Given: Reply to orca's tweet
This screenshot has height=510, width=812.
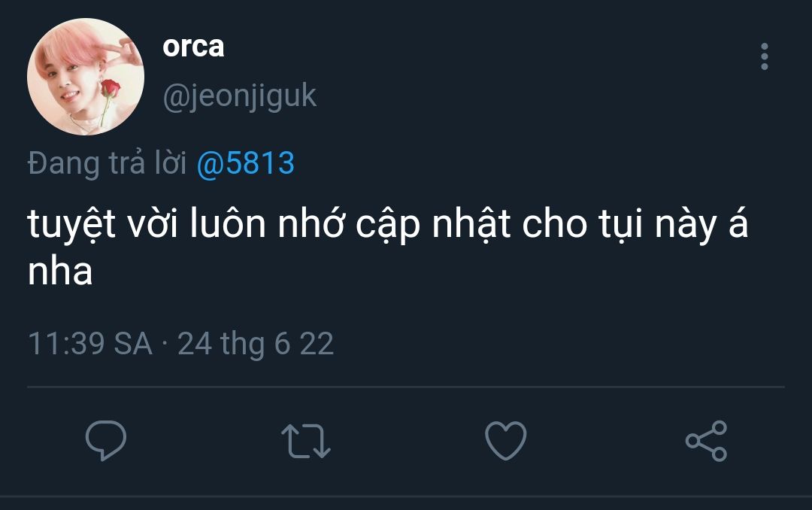Looking at the screenshot, I should [x=106, y=440].
